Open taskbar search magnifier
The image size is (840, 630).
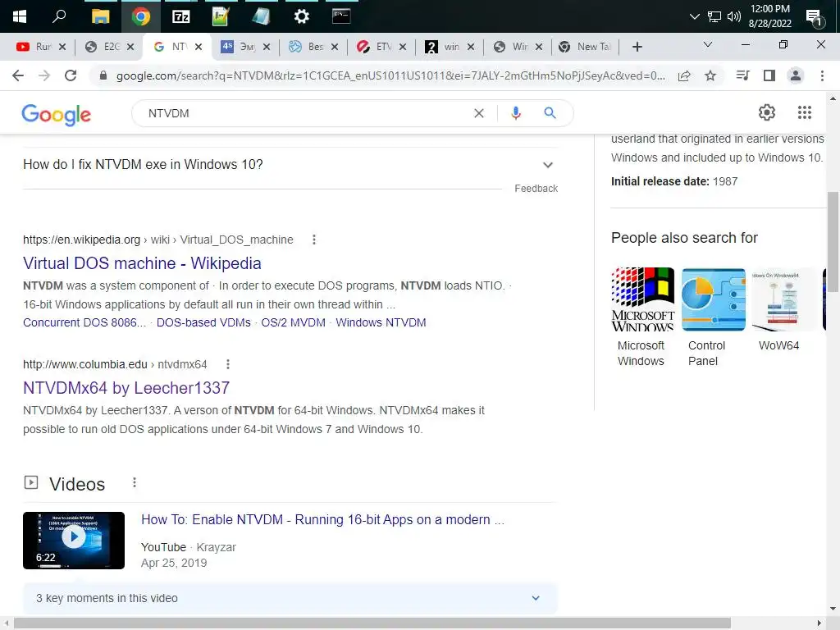tap(59, 16)
